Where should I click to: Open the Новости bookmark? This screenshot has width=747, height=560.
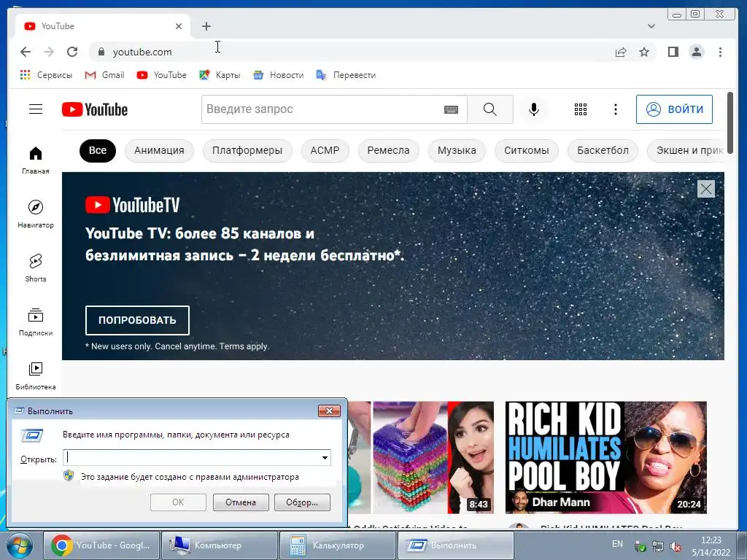pos(279,75)
